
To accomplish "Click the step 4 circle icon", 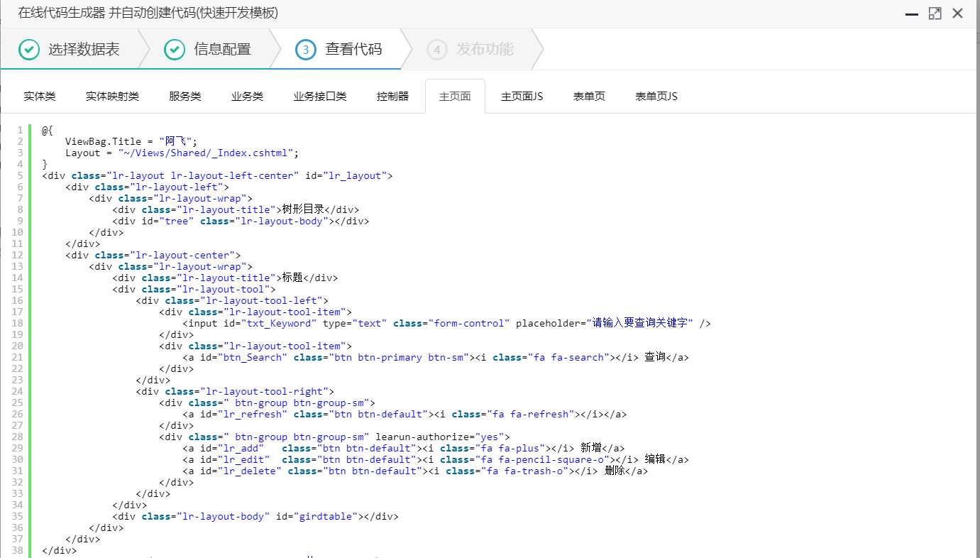I will click(437, 50).
